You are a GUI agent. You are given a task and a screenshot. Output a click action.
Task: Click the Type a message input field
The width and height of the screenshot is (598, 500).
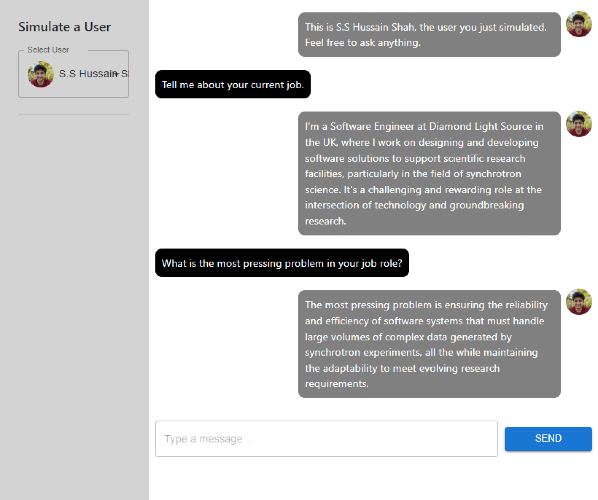tap(326, 439)
